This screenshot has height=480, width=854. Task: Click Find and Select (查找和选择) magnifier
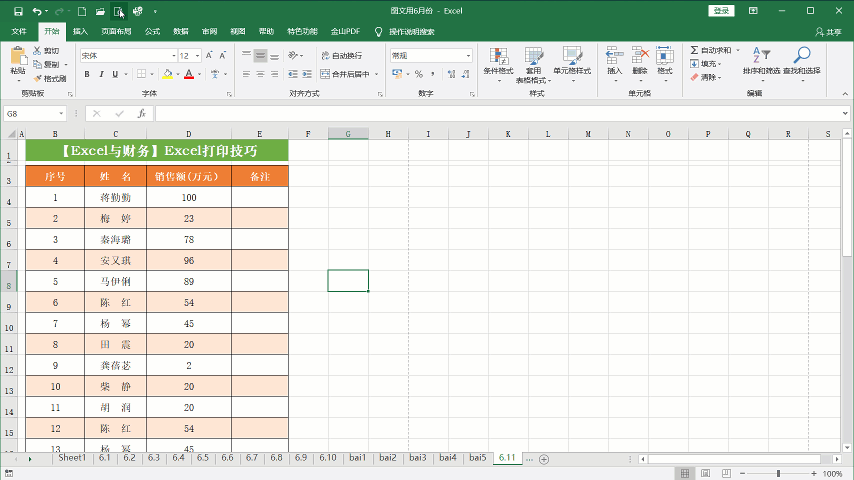tap(801, 60)
